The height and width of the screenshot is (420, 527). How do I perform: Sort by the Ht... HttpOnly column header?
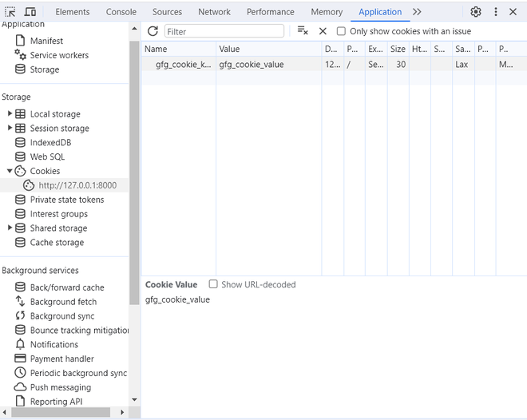click(420, 49)
